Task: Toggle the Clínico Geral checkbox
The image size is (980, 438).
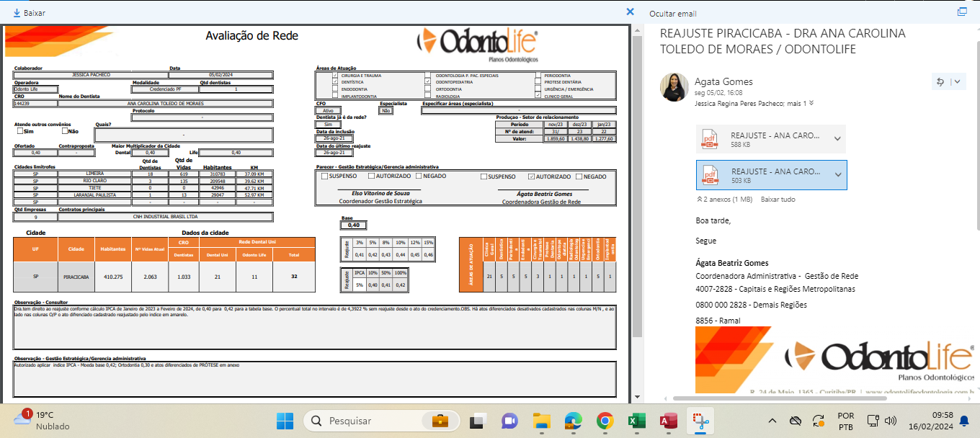Action: 538,94
